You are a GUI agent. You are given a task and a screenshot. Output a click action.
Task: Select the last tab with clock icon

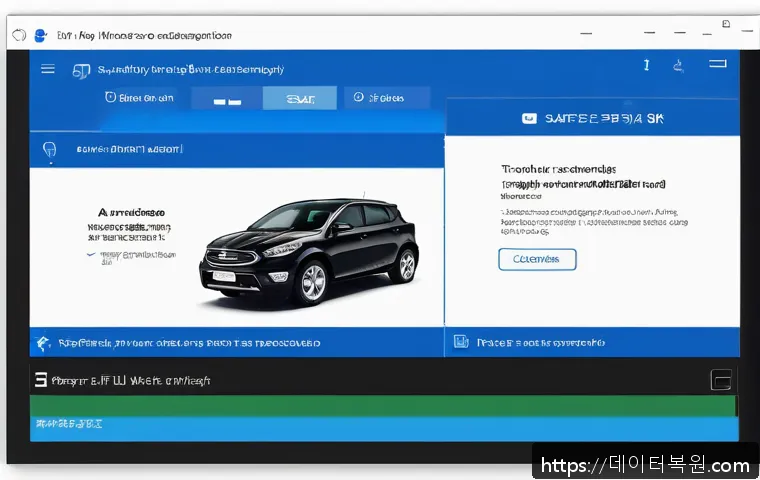pos(387,98)
